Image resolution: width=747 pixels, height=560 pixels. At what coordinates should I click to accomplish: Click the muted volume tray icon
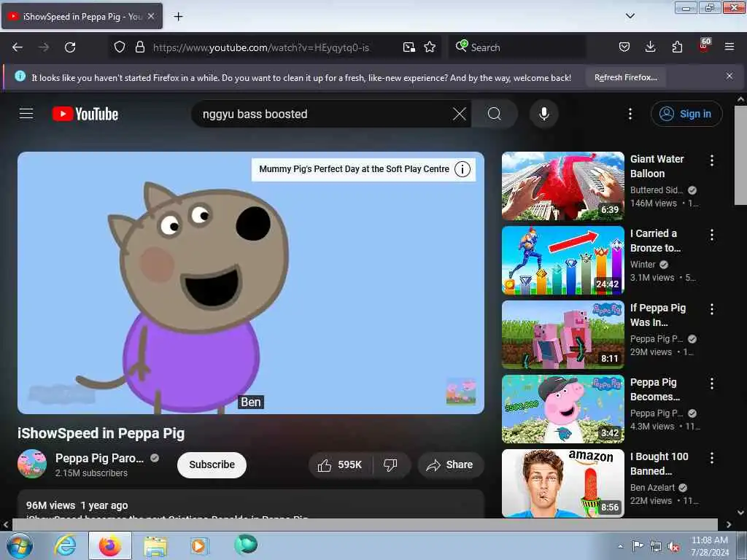pos(673,547)
